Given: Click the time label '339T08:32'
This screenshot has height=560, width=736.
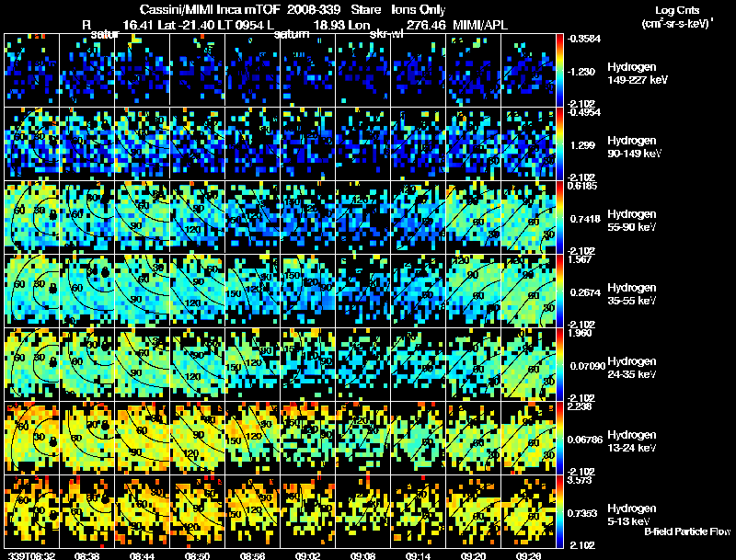Looking at the screenshot, I should coord(31,555).
